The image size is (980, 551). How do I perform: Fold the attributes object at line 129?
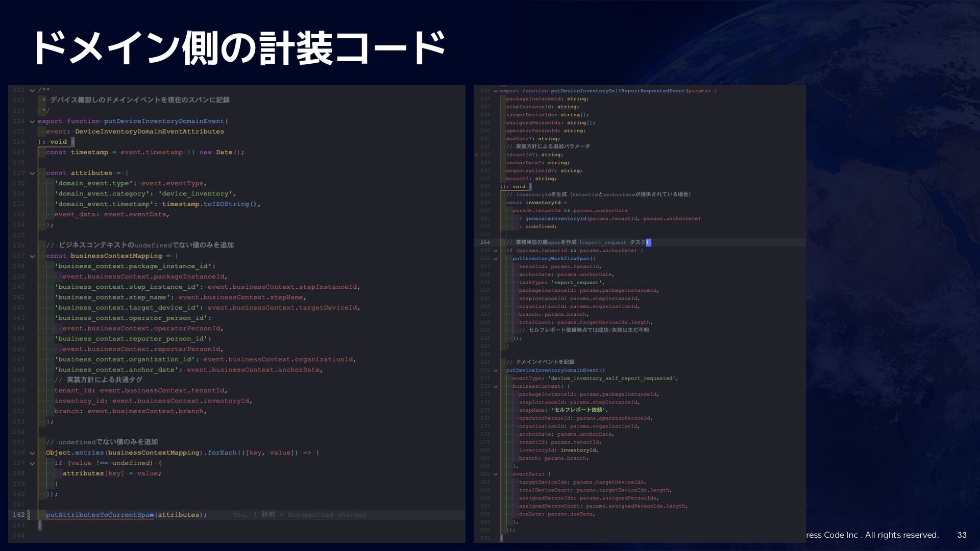(32, 173)
